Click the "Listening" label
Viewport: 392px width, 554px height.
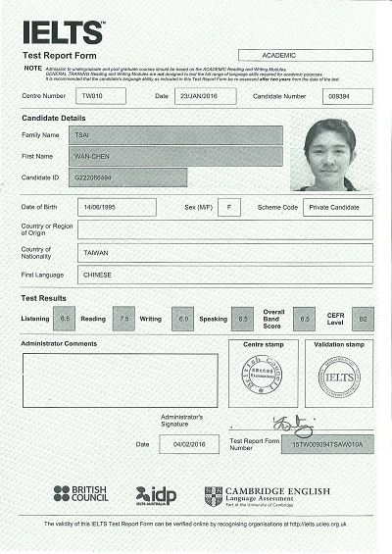(x=35, y=319)
